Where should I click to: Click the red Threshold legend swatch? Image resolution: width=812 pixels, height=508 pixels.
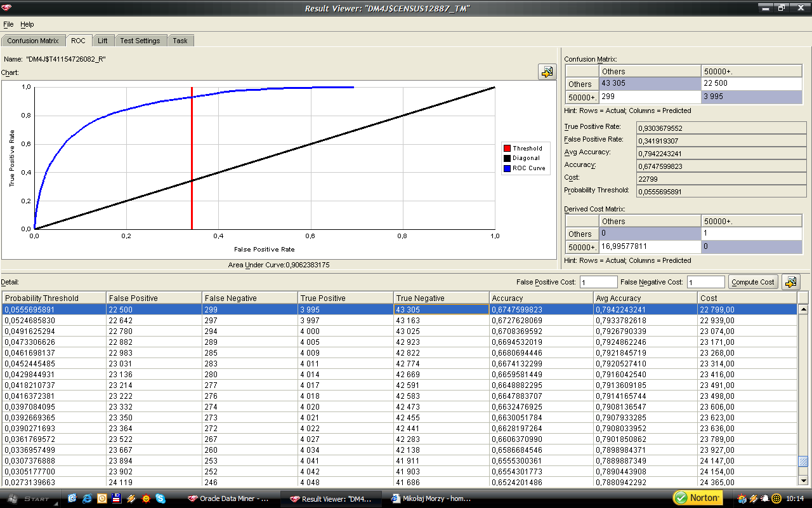tap(507, 148)
